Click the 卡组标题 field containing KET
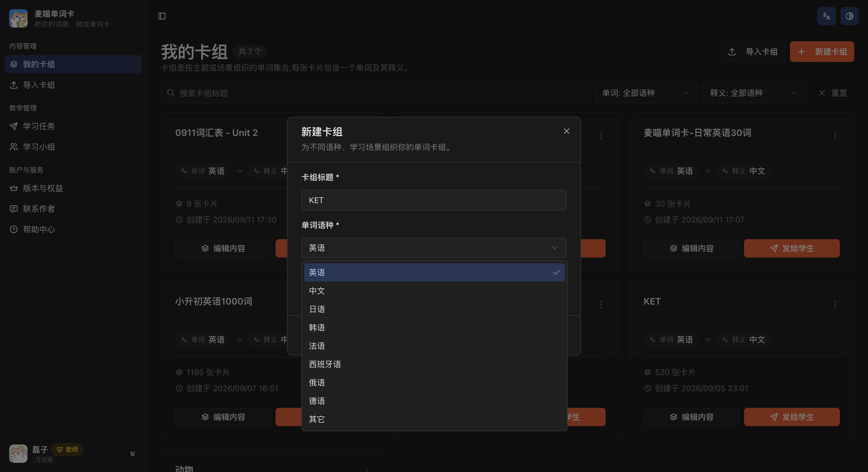 tap(434, 200)
